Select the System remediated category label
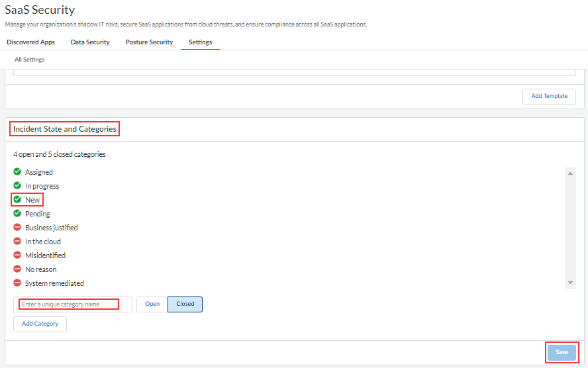Screen dimensions: 588x368 [x=54, y=283]
